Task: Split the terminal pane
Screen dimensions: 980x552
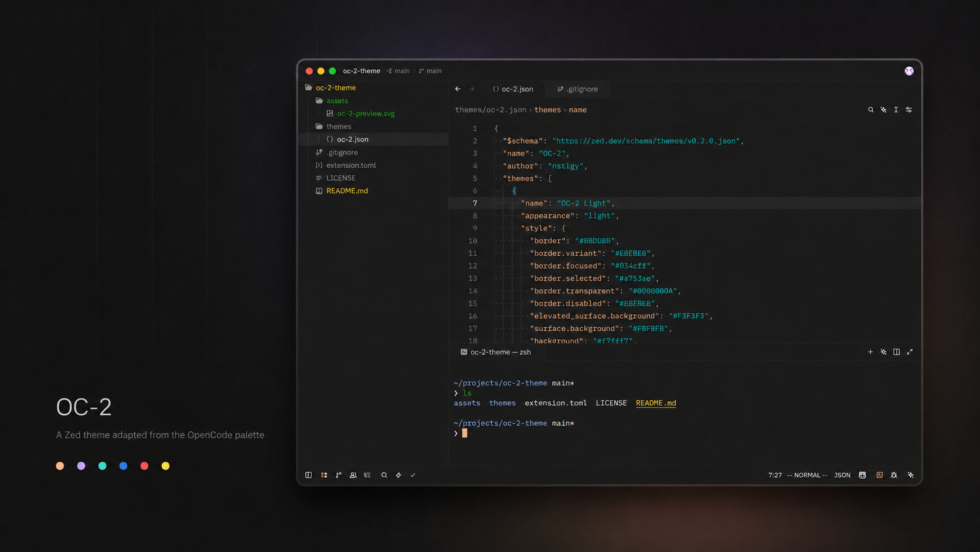Action: (896, 352)
